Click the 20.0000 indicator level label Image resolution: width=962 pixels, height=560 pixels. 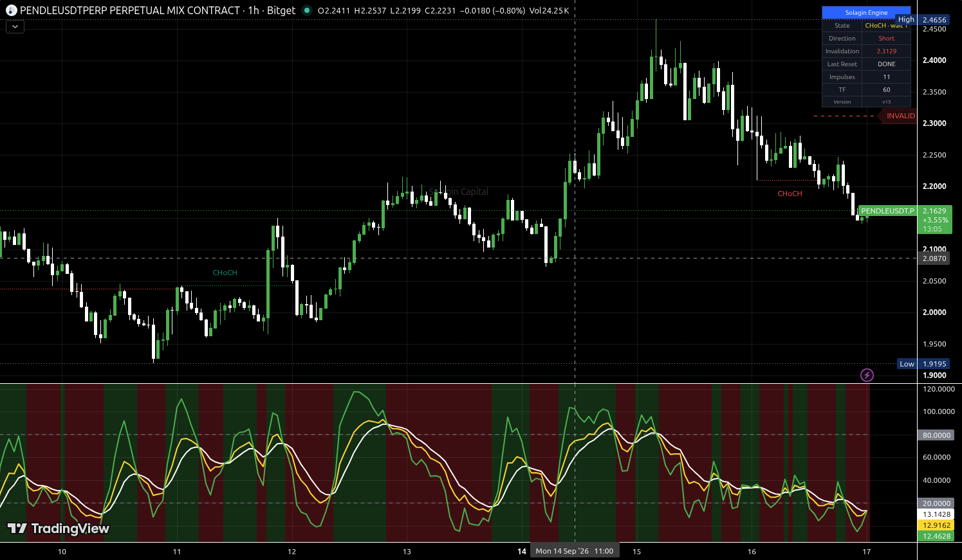pos(936,503)
